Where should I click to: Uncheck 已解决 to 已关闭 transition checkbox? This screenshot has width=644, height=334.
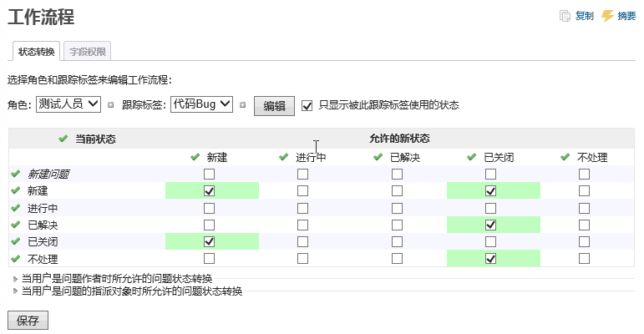[x=490, y=225]
